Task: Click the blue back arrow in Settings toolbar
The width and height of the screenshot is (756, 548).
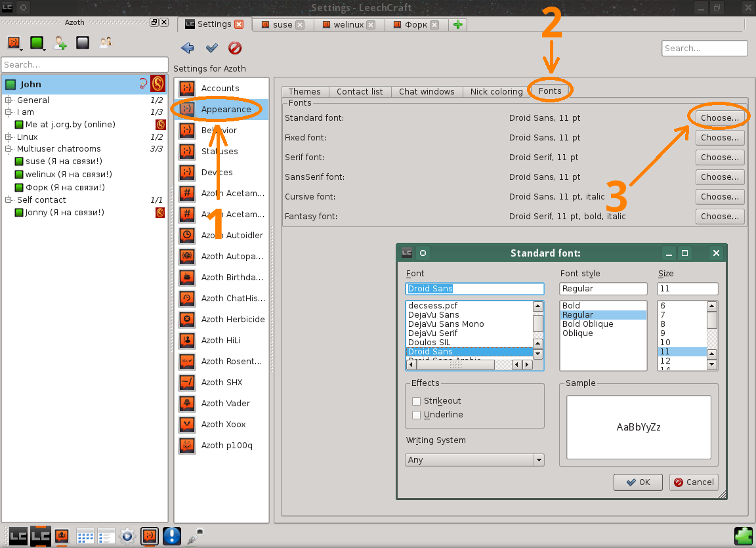Action: click(x=187, y=48)
